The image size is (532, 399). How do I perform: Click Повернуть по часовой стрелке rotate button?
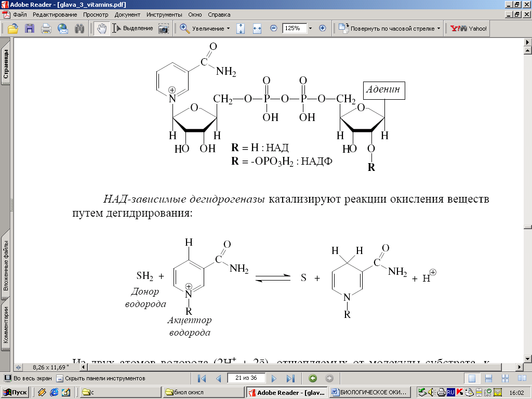tap(387, 29)
